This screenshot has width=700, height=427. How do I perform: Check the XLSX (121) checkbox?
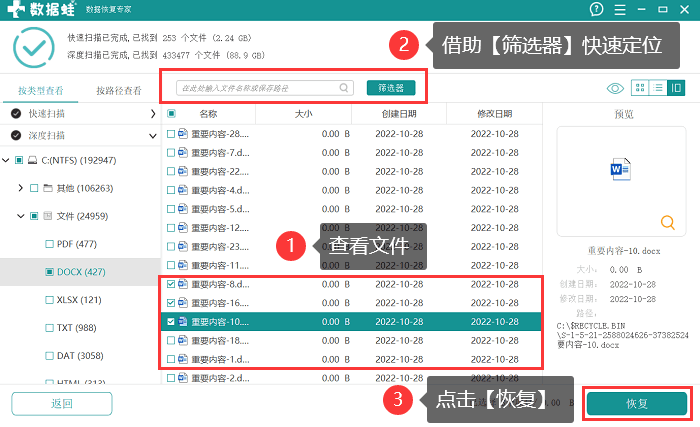[49, 300]
